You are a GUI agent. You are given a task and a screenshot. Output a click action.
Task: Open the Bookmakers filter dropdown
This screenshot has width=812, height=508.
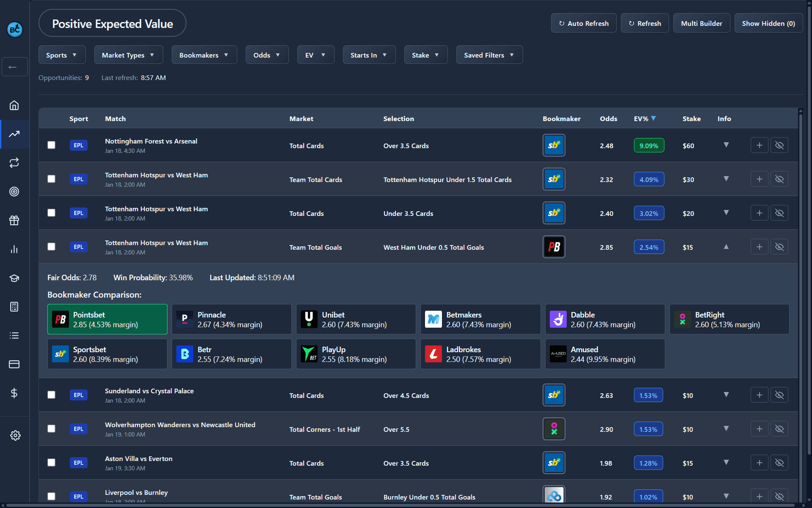point(204,55)
